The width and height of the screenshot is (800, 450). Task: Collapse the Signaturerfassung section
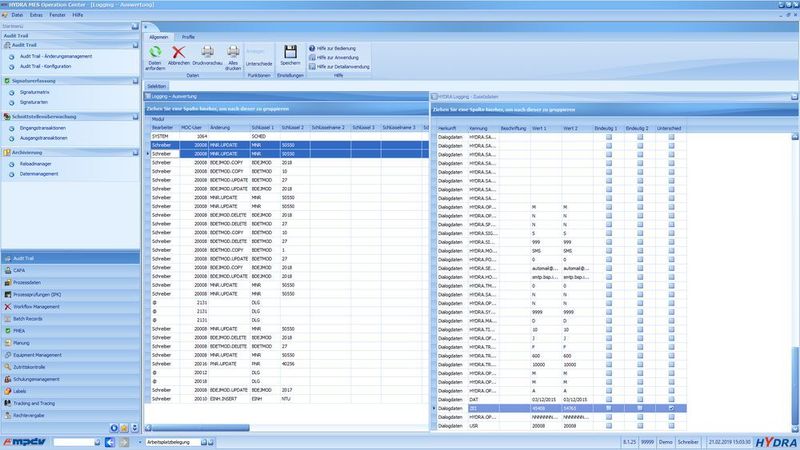(x=135, y=81)
